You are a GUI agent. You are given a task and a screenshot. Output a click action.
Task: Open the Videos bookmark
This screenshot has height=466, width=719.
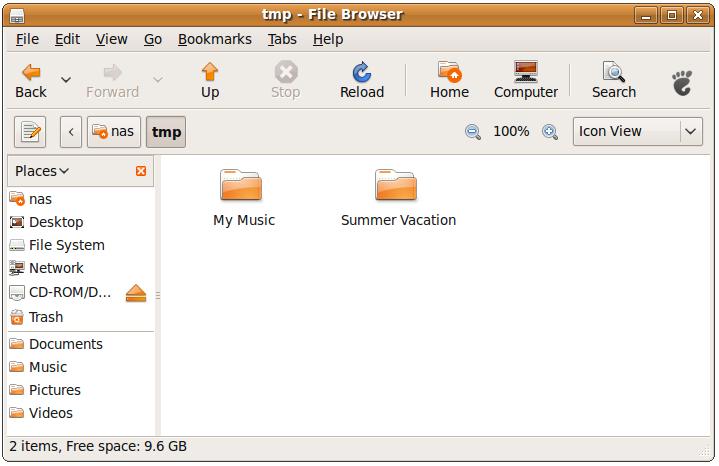click(81, 413)
